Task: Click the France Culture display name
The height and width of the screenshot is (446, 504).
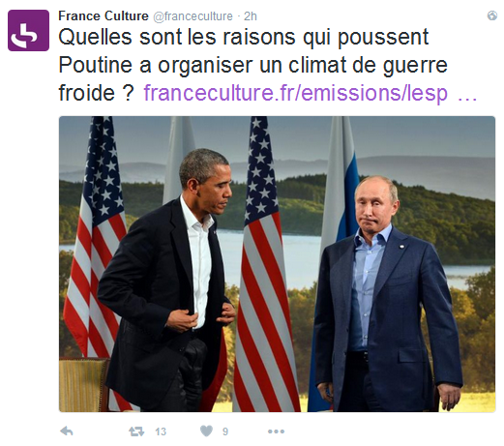Action: (x=104, y=15)
